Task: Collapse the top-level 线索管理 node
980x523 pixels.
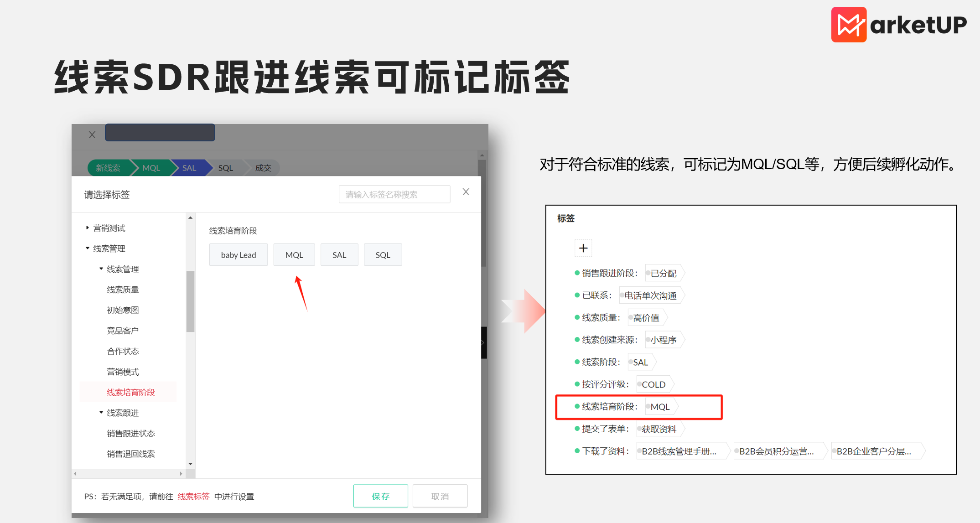Action: tap(87, 248)
